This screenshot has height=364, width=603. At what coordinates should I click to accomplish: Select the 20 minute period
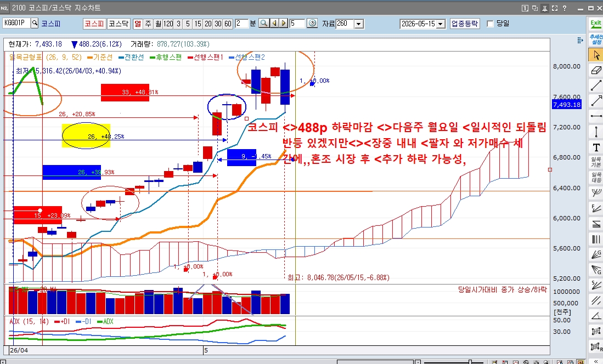click(208, 24)
